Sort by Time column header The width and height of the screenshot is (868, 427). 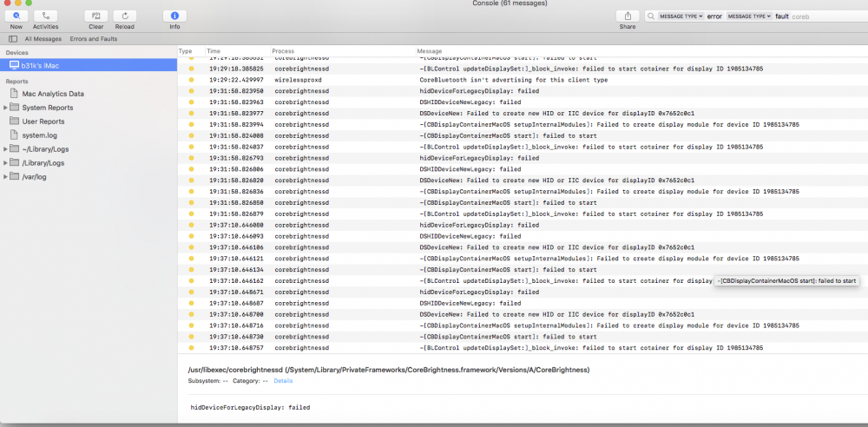click(214, 51)
